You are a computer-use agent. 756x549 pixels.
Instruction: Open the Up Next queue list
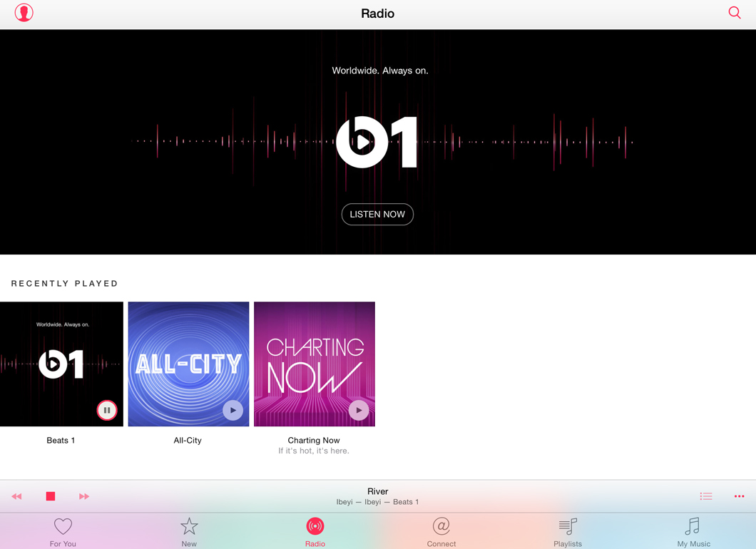[706, 496]
